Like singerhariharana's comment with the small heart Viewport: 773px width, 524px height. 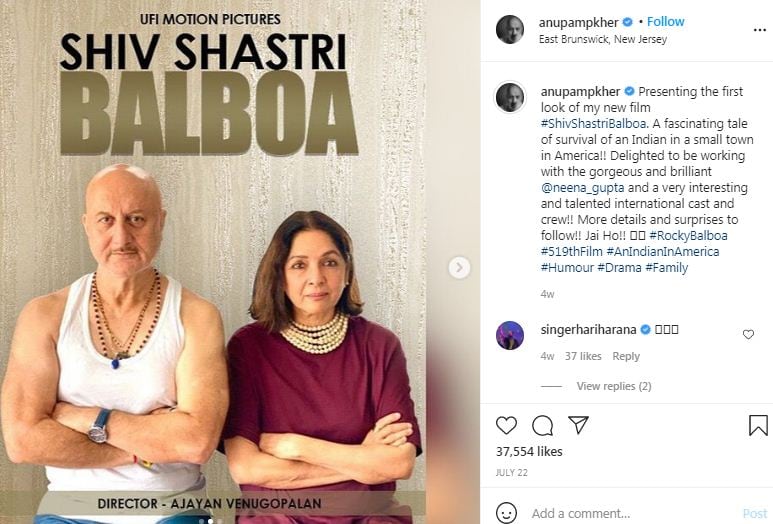pos(748,334)
